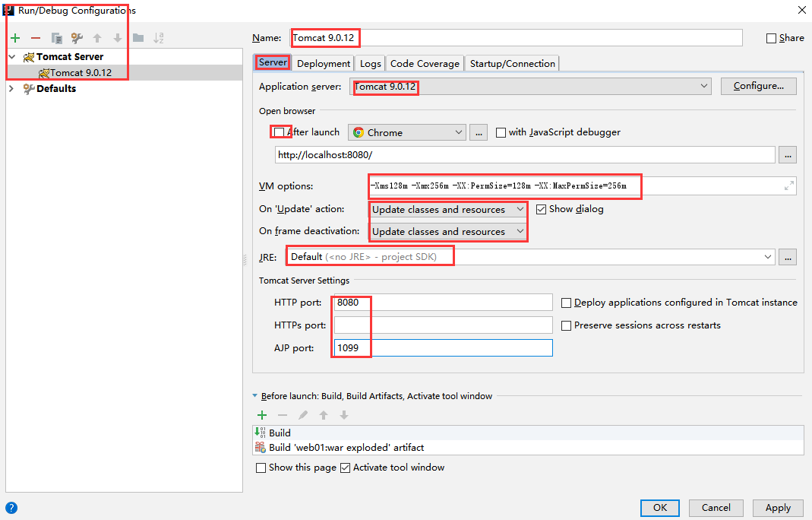Open help with question mark icon
This screenshot has height=520, width=812.
11,508
